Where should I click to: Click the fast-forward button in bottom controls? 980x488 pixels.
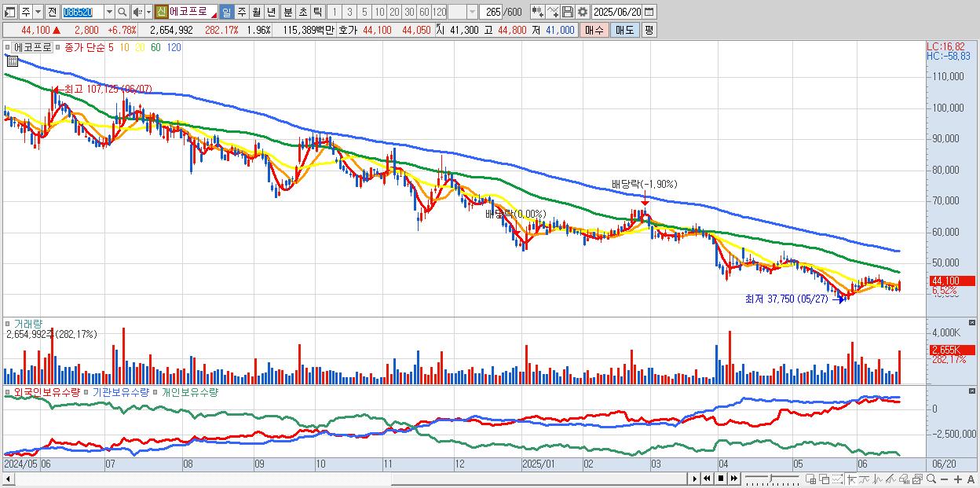coord(733,479)
